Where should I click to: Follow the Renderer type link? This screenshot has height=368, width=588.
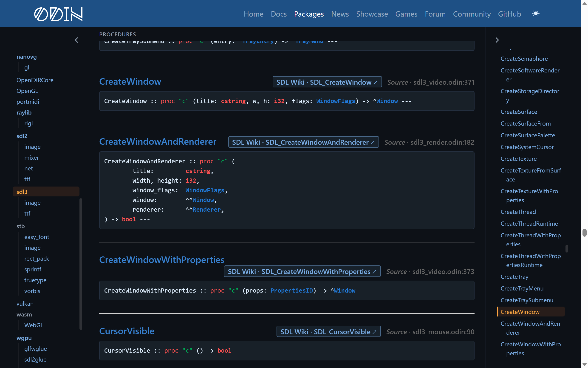click(x=206, y=210)
